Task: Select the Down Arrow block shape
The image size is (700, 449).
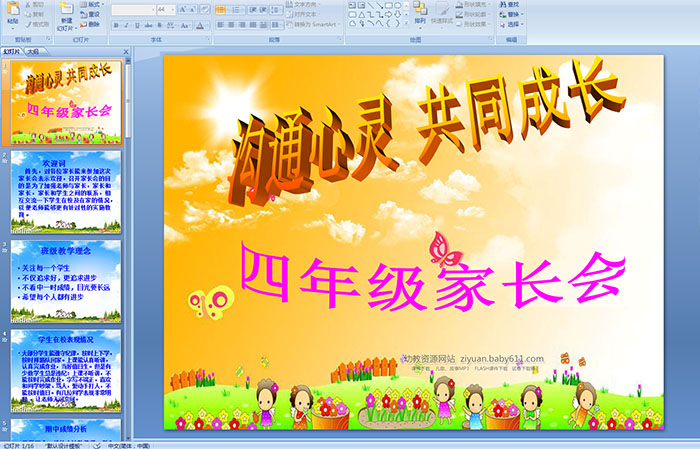Action: (x=397, y=14)
